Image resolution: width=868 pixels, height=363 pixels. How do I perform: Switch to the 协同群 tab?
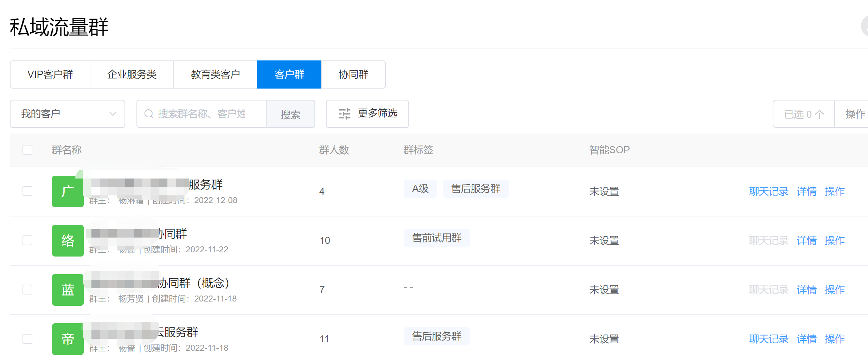[353, 74]
